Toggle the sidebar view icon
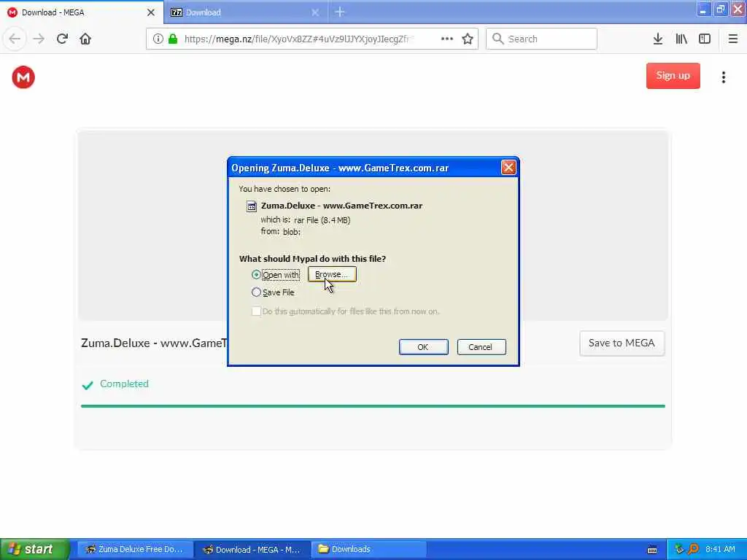The image size is (747, 560). pyautogui.click(x=705, y=39)
